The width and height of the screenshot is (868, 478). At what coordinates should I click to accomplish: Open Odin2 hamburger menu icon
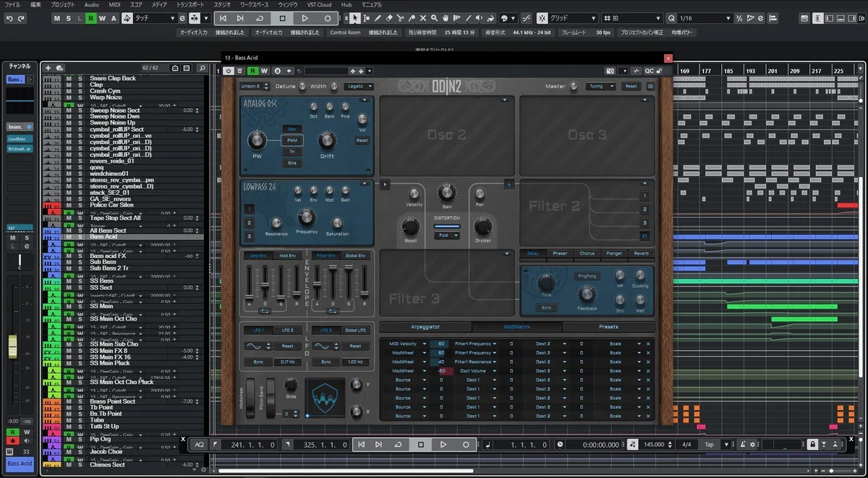pyautogui.click(x=650, y=86)
